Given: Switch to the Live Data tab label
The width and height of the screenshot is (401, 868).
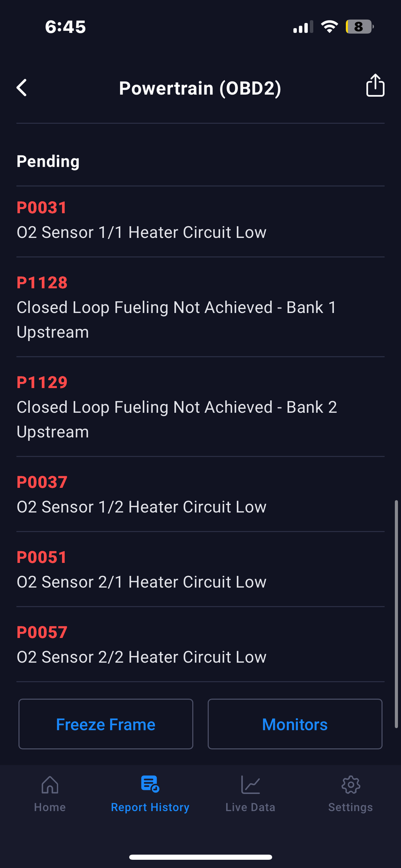Looking at the screenshot, I should 250,807.
